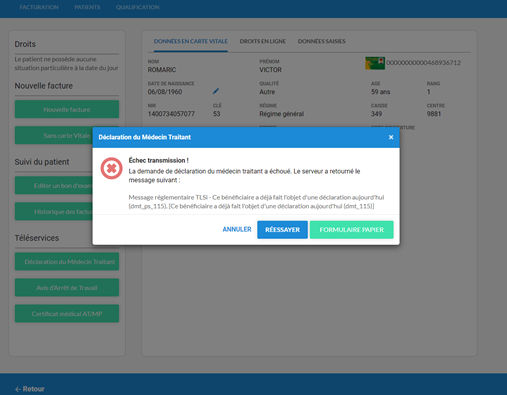Click the green Carte Vitale card icon

[375, 63]
